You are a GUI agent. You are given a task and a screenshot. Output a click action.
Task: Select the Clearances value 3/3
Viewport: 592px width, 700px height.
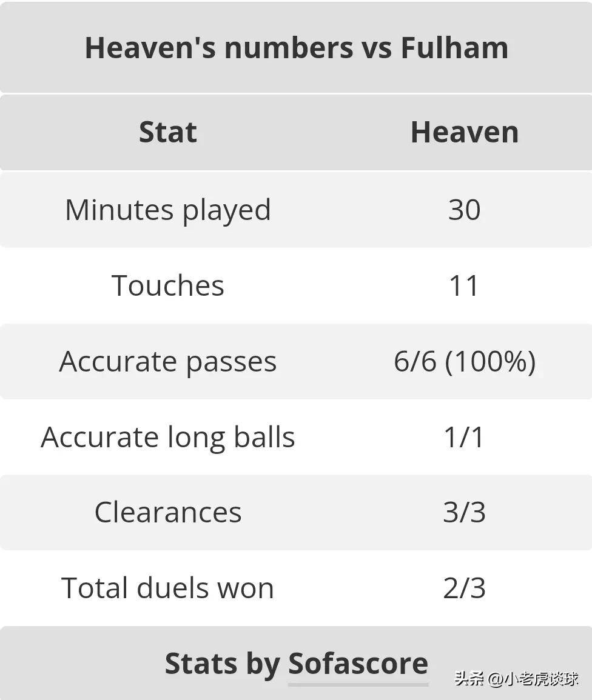pyautogui.click(x=465, y=512)
